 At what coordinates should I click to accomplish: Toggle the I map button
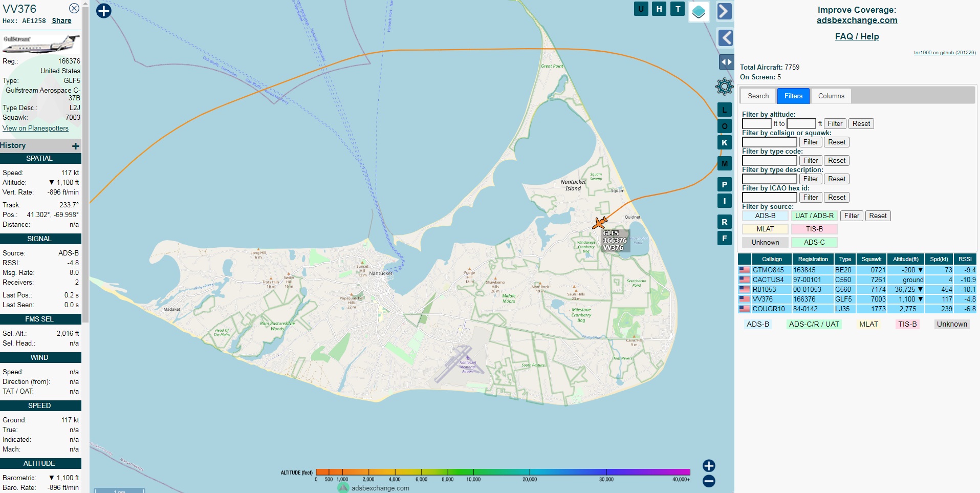tap(724, 201)
